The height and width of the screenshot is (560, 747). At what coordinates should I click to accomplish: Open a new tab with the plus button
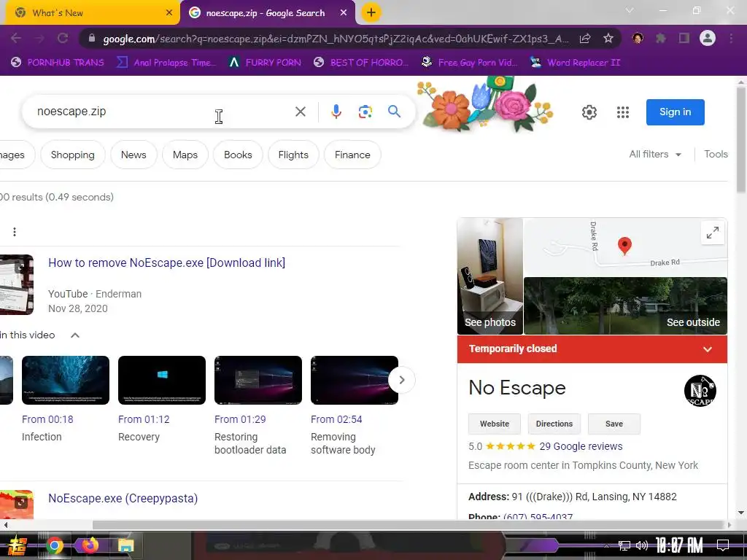371,12
